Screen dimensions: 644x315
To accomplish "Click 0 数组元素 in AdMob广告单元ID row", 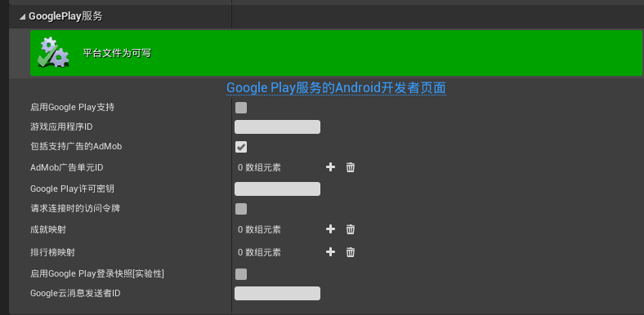I will [259, 168].
